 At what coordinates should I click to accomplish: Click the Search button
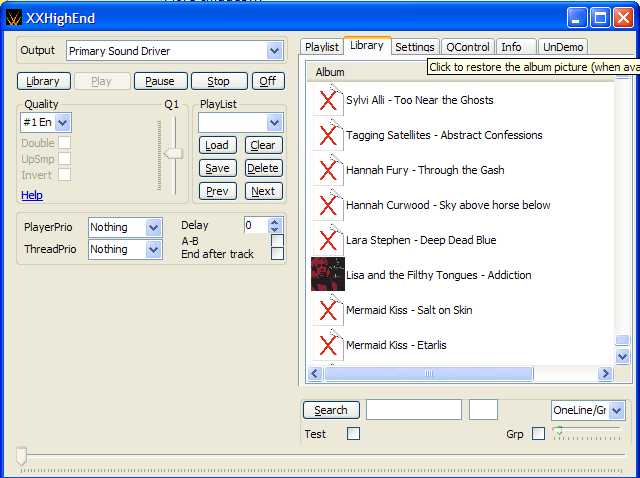point(331,410)
